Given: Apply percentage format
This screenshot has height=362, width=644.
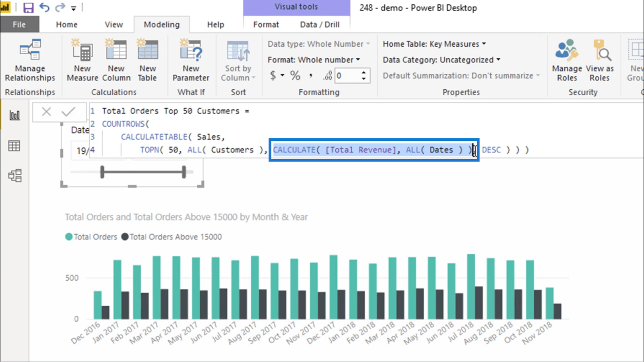Looking at the screenshot, I should click(295, 76).
